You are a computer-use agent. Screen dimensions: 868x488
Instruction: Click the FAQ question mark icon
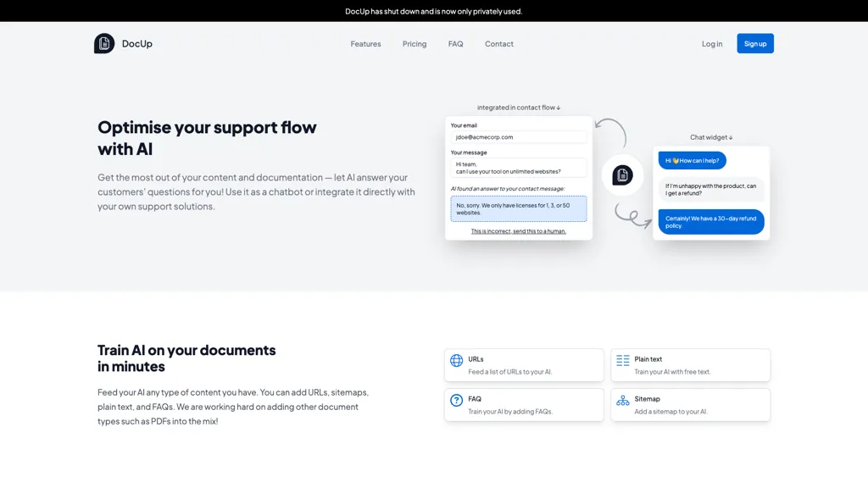click(456, 400)
